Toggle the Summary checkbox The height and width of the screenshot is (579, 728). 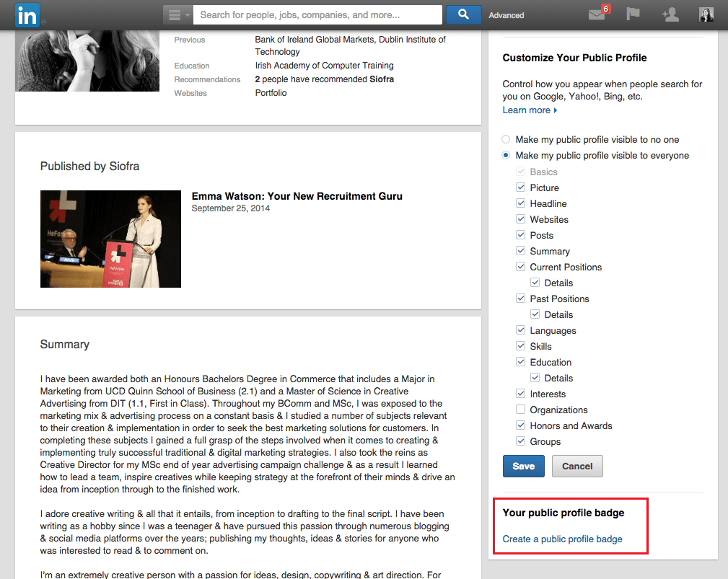(520, 250)
